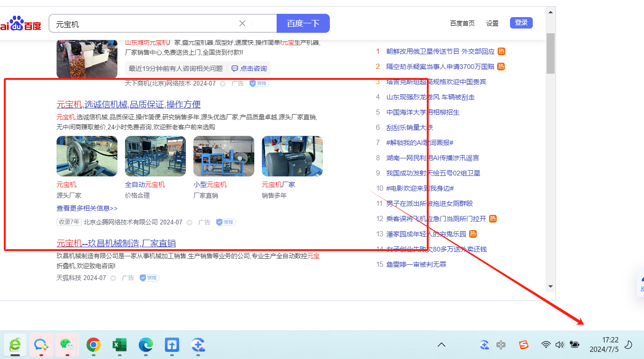Open WeChat from the taskbar
Viewport: 644px width, 359px height.
67,345
